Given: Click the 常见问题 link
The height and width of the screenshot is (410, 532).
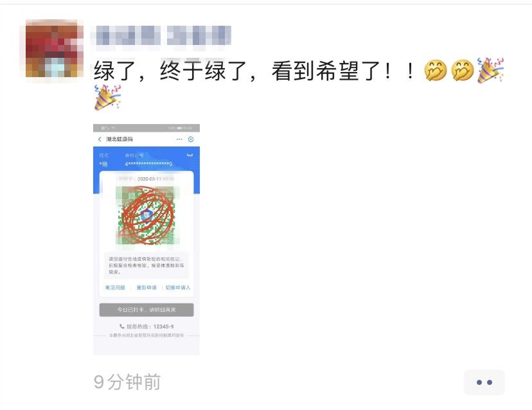Looking at the screenshot, I should 115,287.
